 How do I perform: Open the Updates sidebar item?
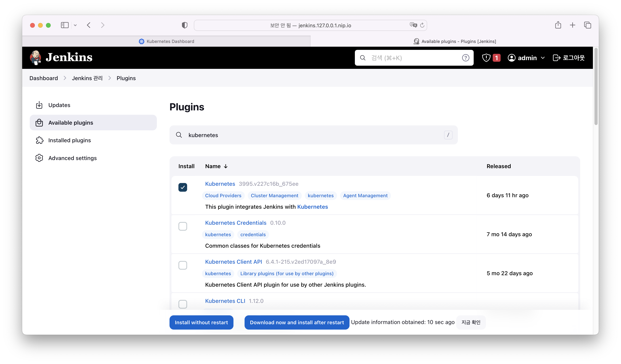[93, 105]
